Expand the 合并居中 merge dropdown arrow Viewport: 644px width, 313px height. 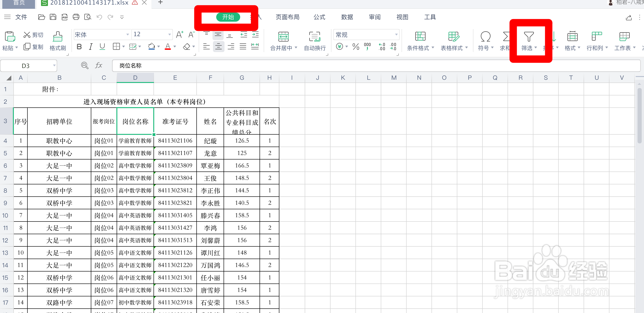point(296,47)
